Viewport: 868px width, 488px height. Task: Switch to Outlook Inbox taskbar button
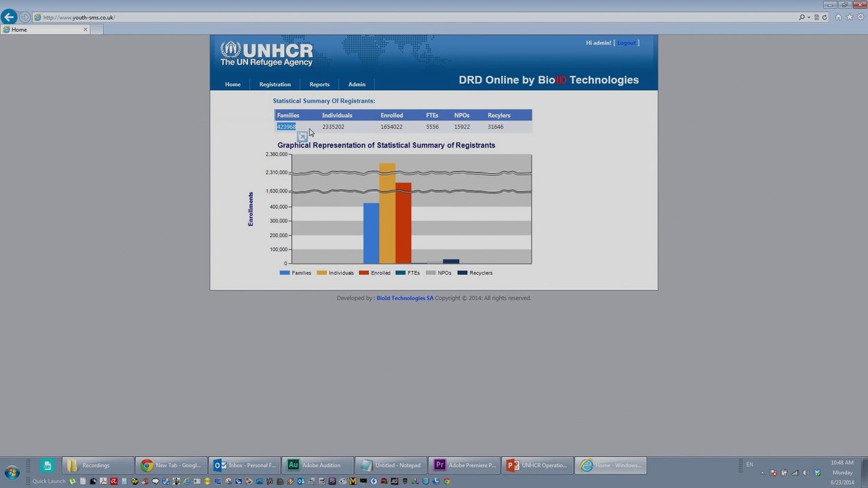point(245,466)
